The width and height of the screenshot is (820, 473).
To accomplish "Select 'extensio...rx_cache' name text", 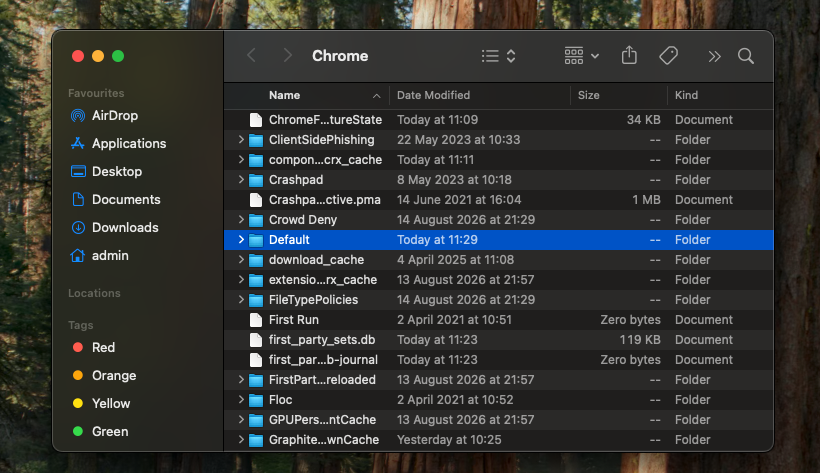I will (323, 280).
